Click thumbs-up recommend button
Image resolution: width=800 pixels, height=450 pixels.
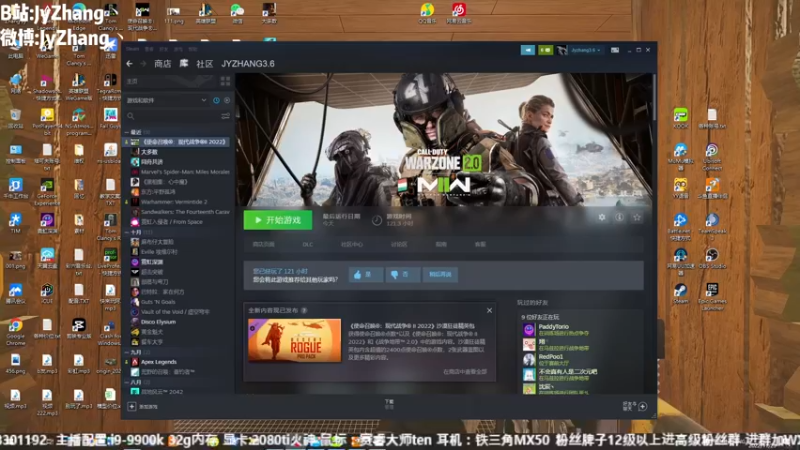pyautogui.click(x=366, y=274)
